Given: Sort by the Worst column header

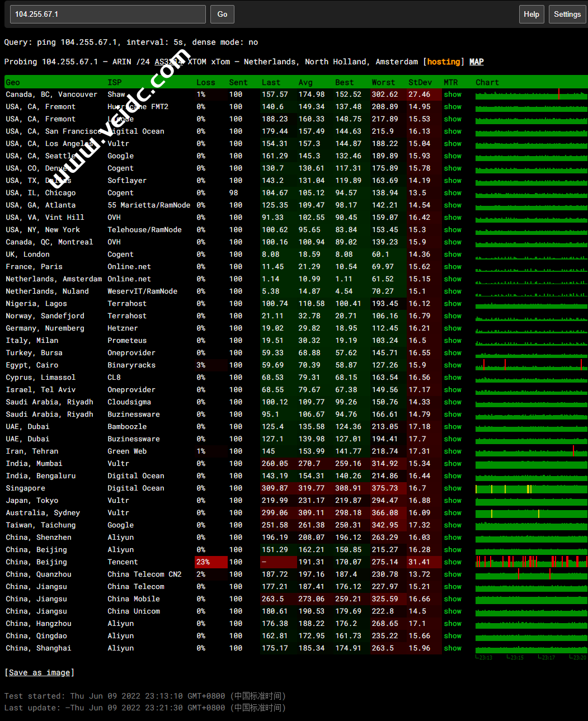Looking at the screenshot, I should (x=383, y=83).
